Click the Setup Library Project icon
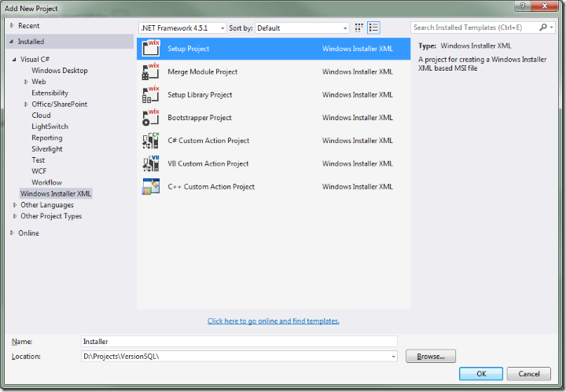 coord(151,94)
